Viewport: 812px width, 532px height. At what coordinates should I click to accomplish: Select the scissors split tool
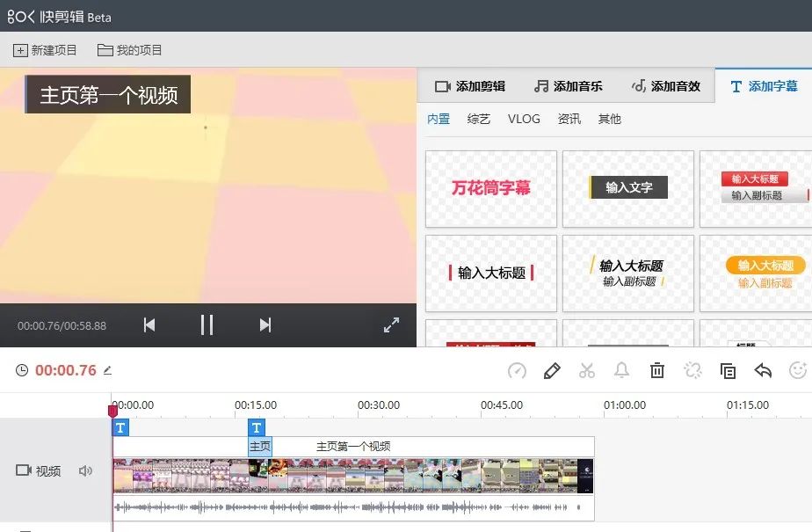coord(587,371)
